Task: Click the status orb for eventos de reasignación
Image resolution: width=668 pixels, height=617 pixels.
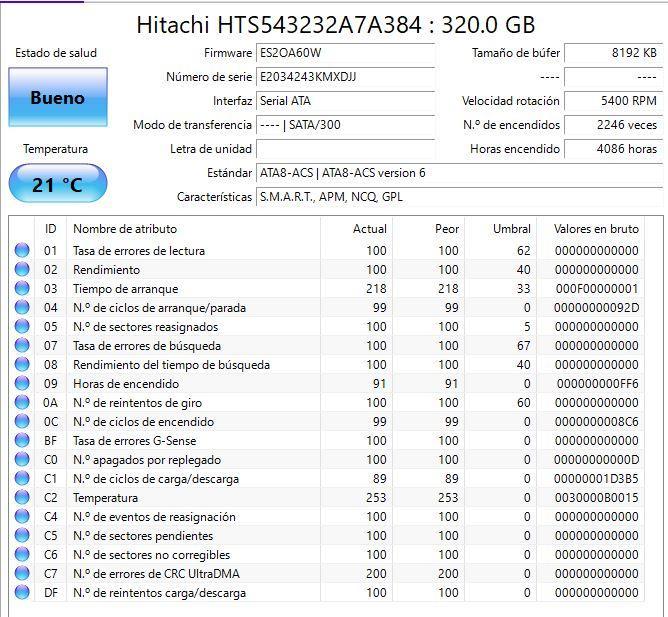Action: pyautogui.click(x=22, y=516)
